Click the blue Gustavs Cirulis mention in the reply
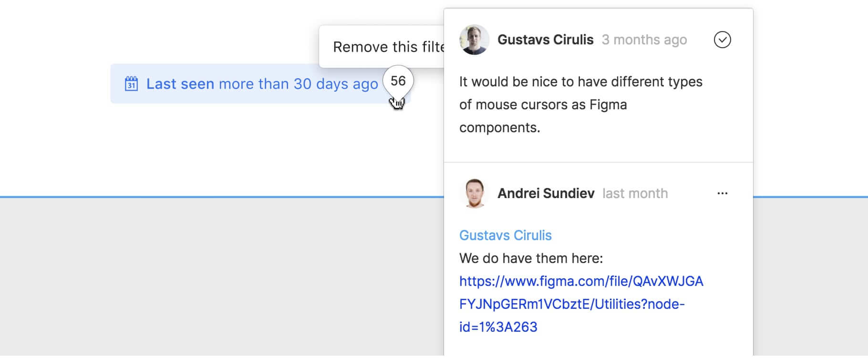The height and width of the screenshot is (358, 868). point(505,235)
